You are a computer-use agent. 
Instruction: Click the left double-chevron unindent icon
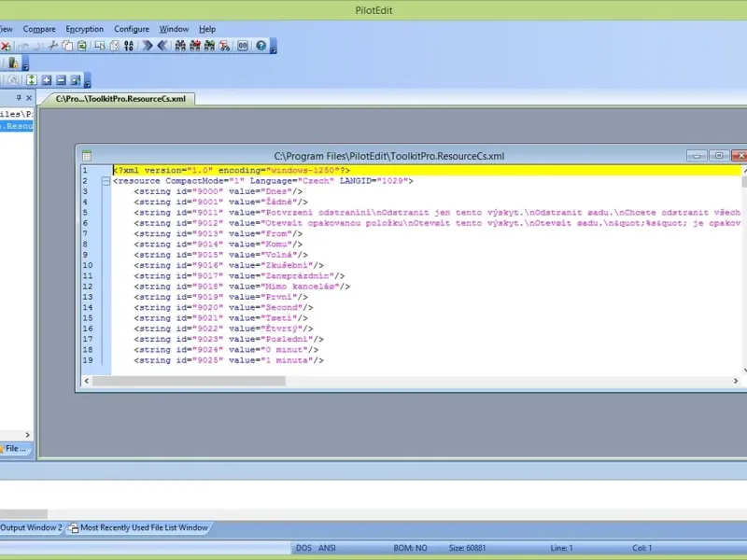(162, 46)
